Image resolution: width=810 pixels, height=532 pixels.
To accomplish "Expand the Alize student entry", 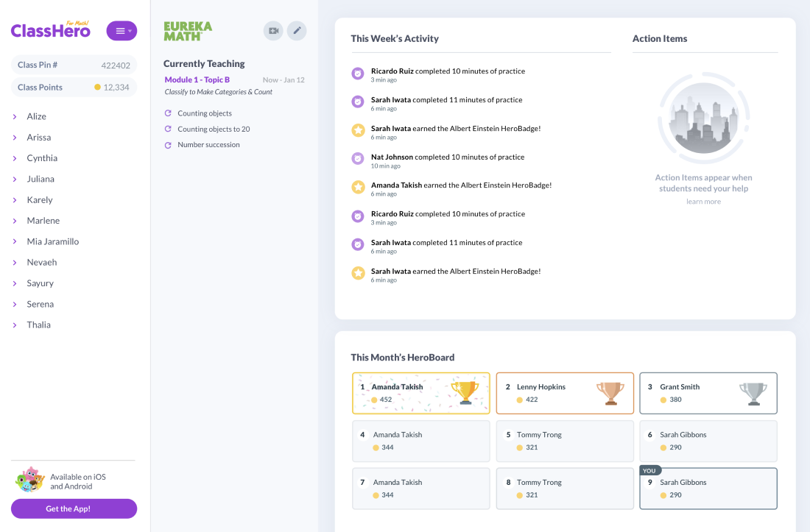I will 15,116.
